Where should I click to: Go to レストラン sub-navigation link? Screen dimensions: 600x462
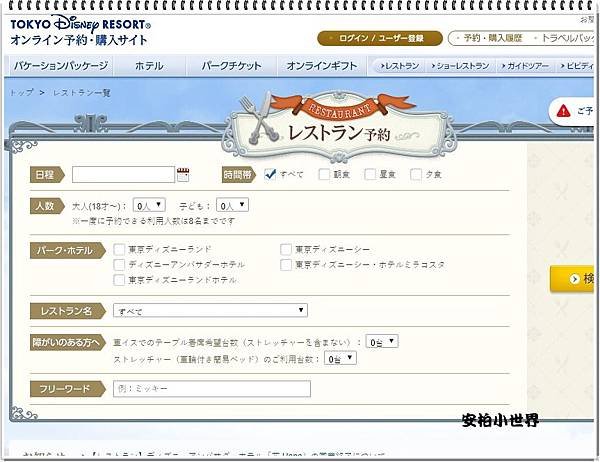(x=399, y=66)
